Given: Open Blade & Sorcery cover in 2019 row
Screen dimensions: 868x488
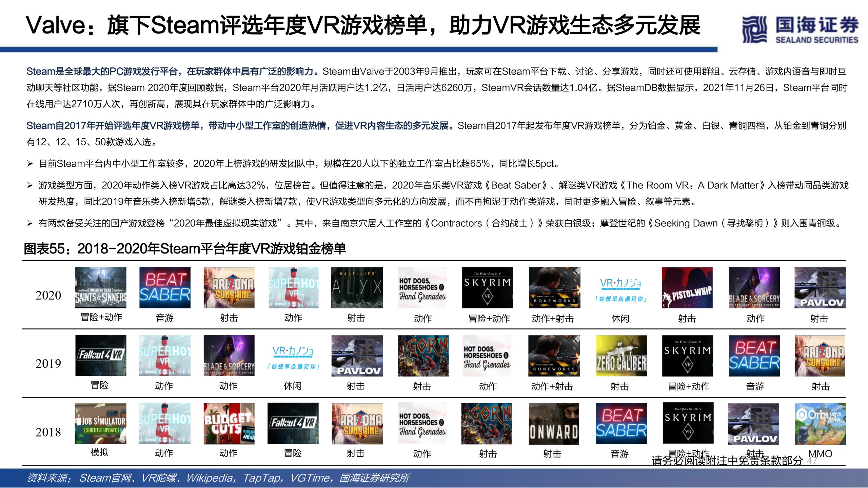Looking at the screenshot, I should coord(229,355).
